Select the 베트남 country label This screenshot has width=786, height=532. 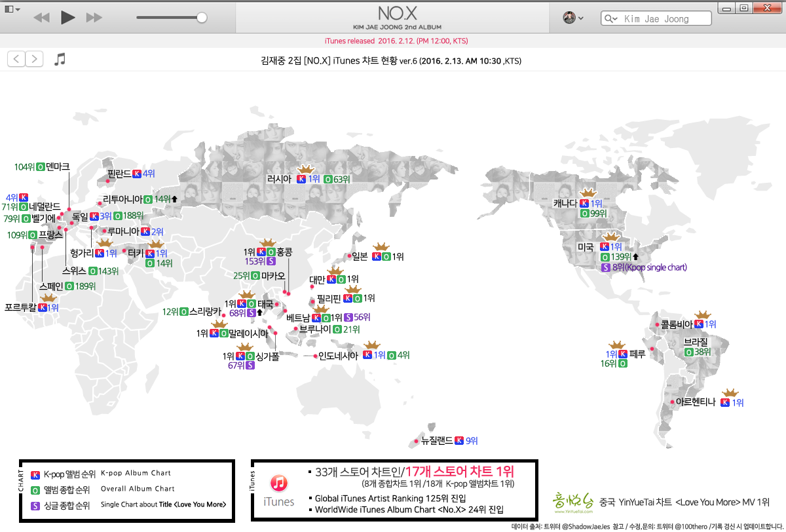(299, 318)
